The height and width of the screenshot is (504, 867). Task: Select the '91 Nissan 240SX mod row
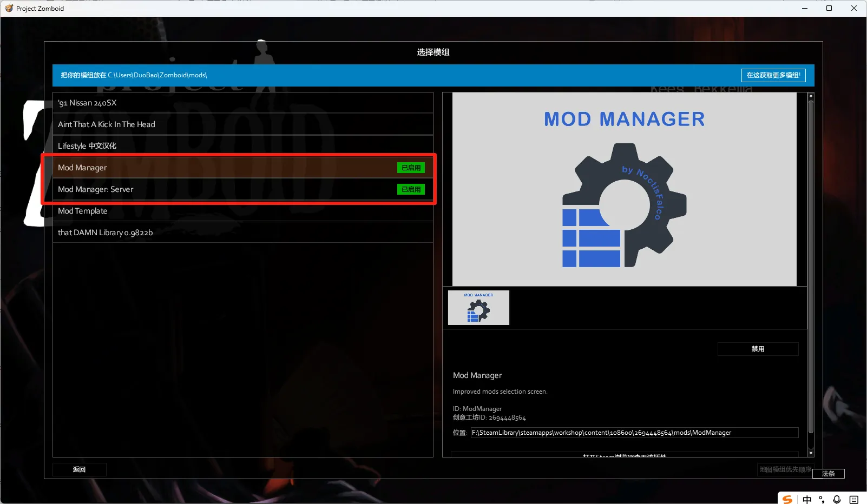pyautogui.click(x=243, y=103)
